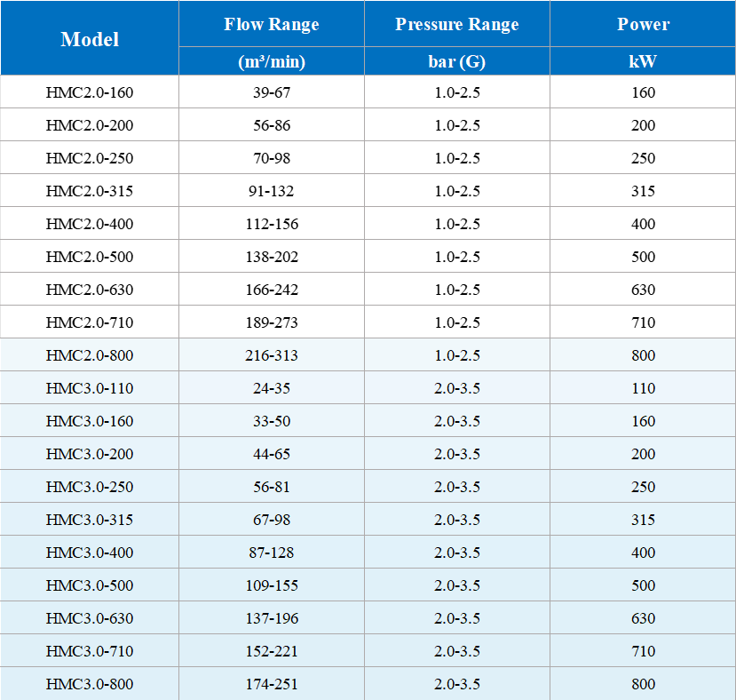The image size is (736, 700).
Task: Click the kW unit subheader
Action: pos(644,62)
